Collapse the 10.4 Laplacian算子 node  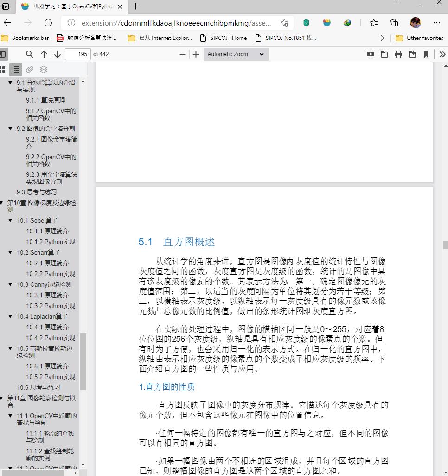[x=10, y=316]
